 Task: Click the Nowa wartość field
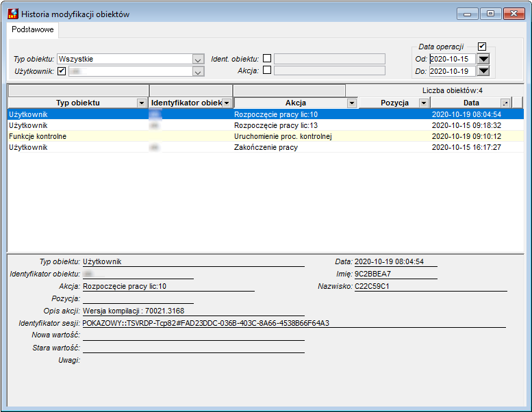(194, 335)
